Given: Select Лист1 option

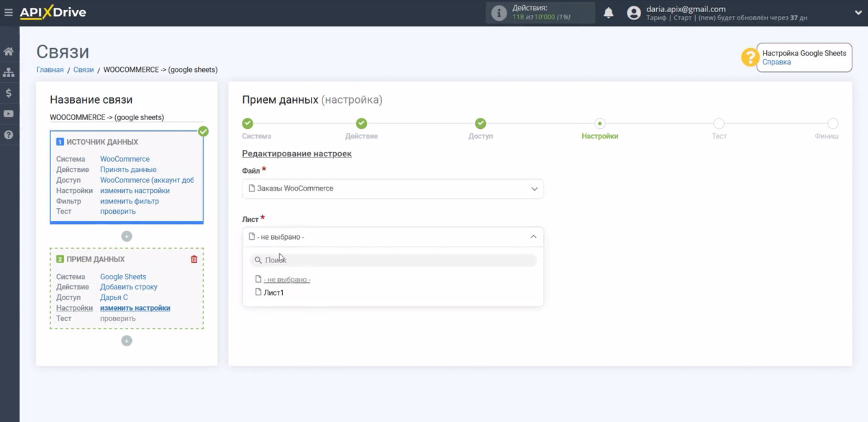Looking at the screenshot, I should (x=274, y=293).
